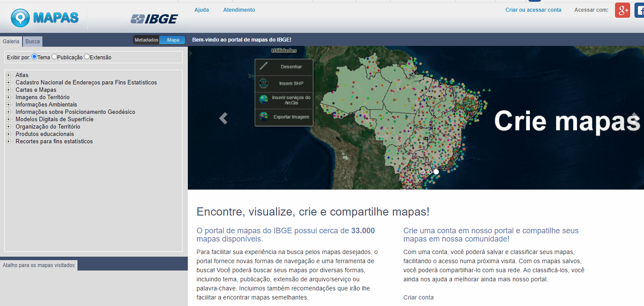Select the Publicação display option
The width and height of the screenshot is (644, 306).
[x=54, y=56]
